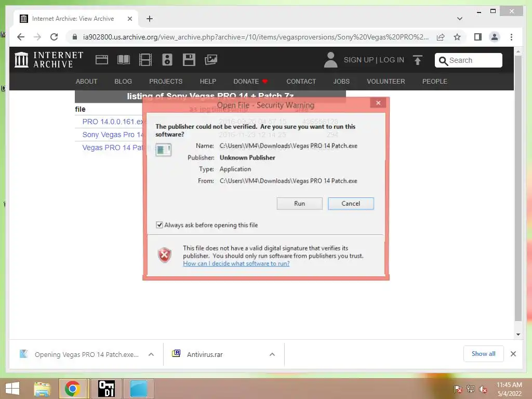Open the DONATE menu item
The width and height of the screenshot is (532, 399).
pos(250,82)
